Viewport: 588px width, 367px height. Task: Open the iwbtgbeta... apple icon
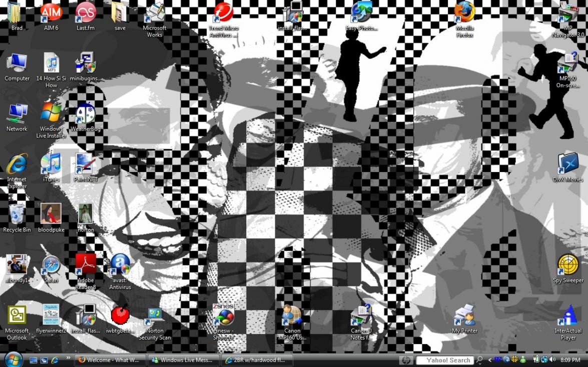point(120,319)
